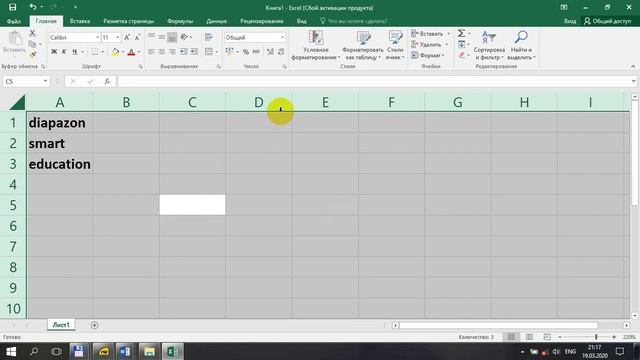Align cell text right
This screenshot has height=360, width=640.
tap(172, 51)
